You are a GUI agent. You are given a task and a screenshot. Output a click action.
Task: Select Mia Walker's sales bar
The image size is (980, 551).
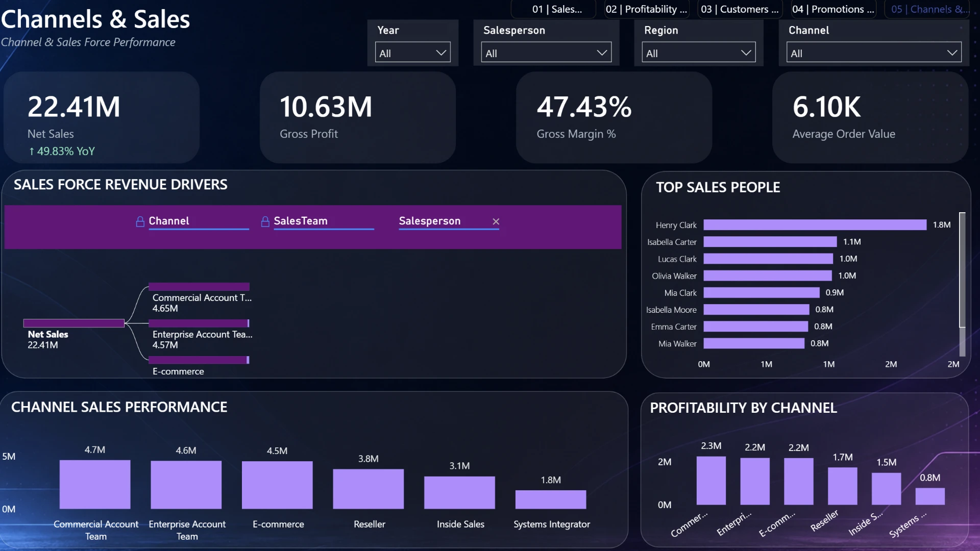(754, 343)
